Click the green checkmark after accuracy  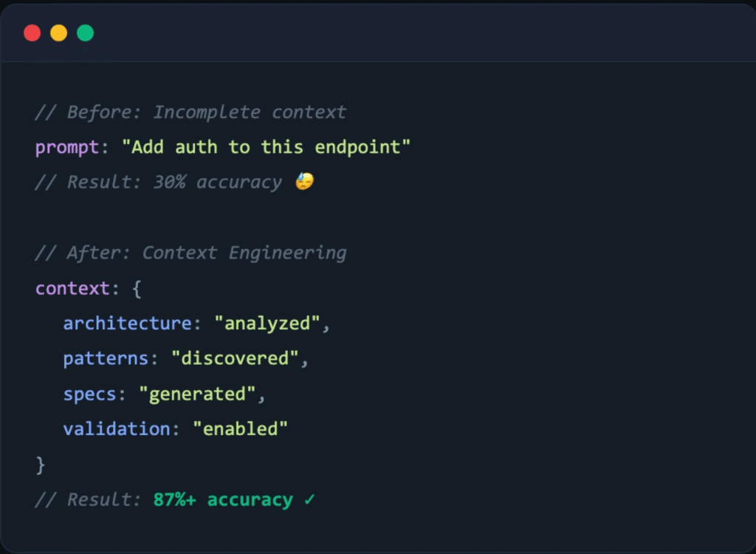click(x=309, y=500)
